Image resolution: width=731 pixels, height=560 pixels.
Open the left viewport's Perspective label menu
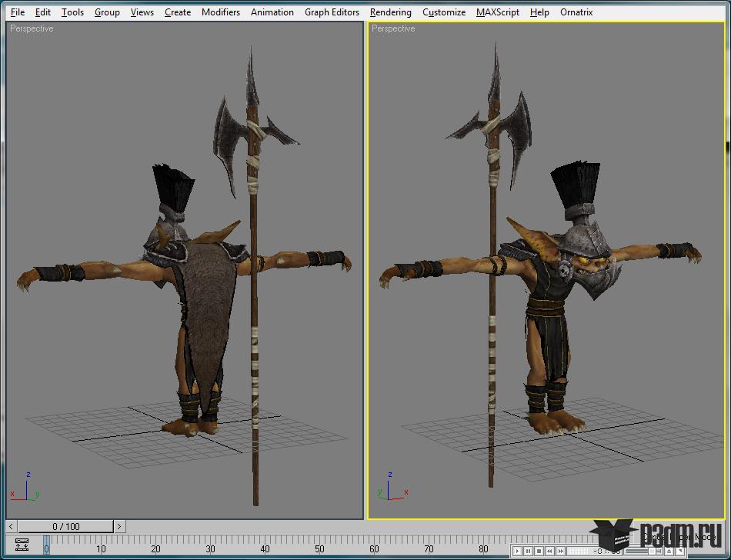[32, 28]
